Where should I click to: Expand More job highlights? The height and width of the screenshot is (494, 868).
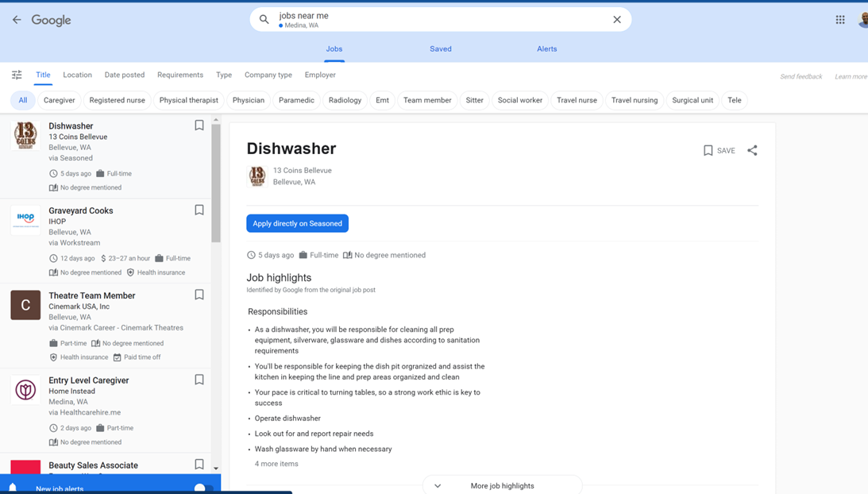(x=502, y=485)
